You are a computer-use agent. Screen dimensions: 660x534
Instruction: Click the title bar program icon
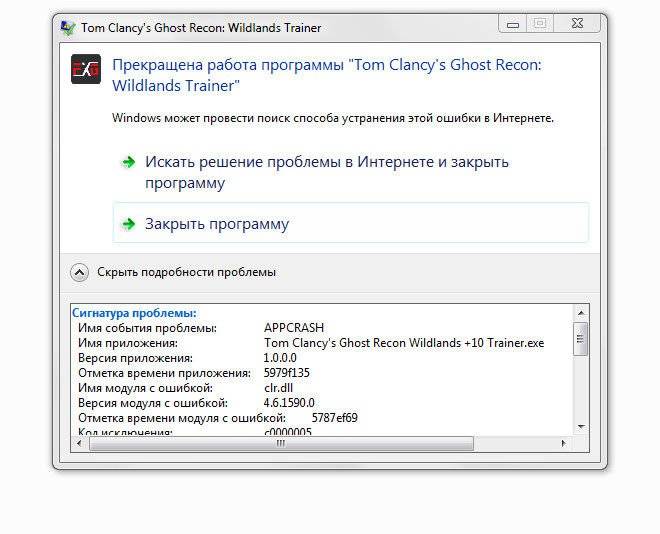[x=68, y=28]
